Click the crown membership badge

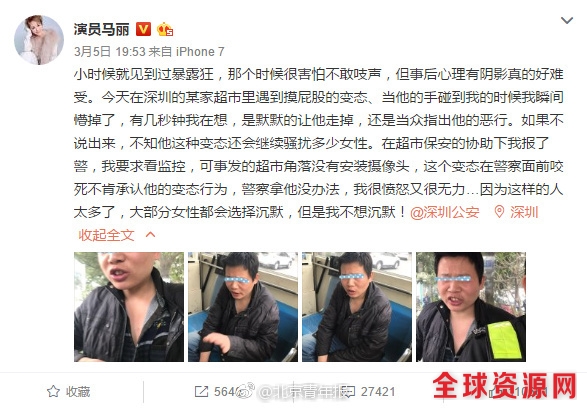165,29
